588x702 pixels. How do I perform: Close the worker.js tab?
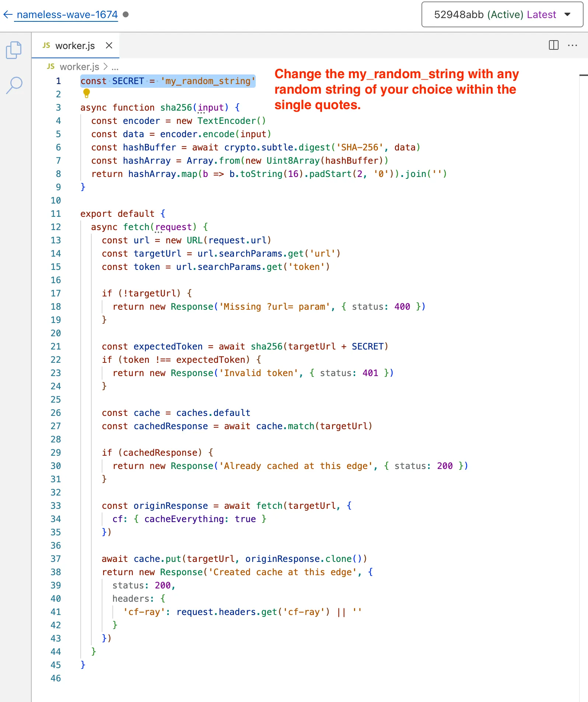tap(109, 45)
